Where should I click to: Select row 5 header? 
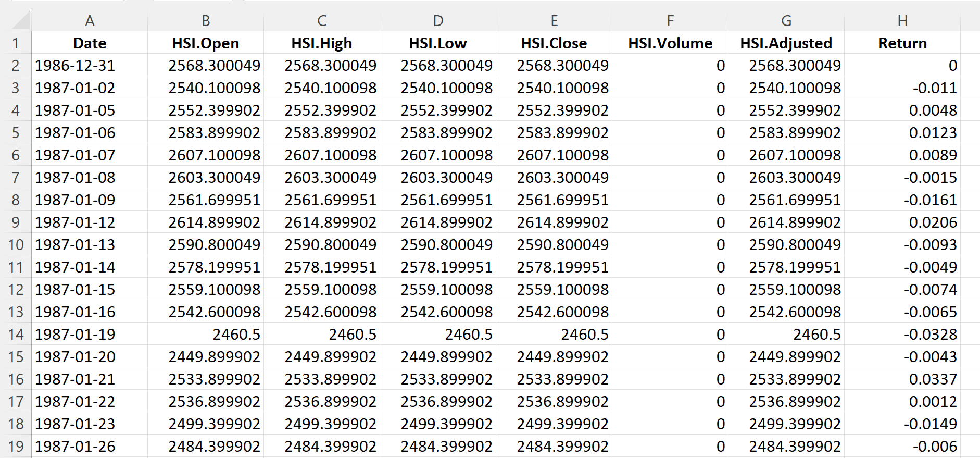[16, 132]
